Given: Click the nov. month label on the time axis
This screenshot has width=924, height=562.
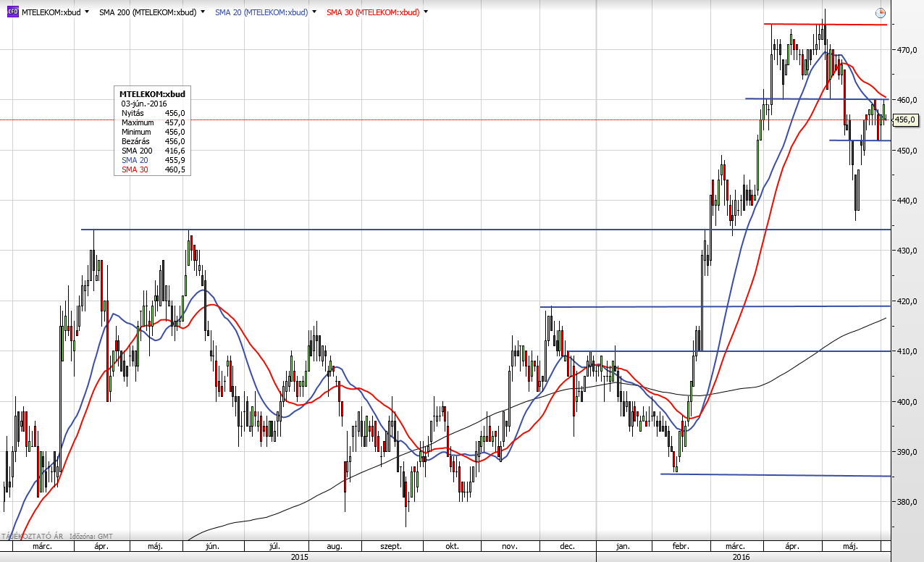Looking at the screenshot, I should click(510, 546).
